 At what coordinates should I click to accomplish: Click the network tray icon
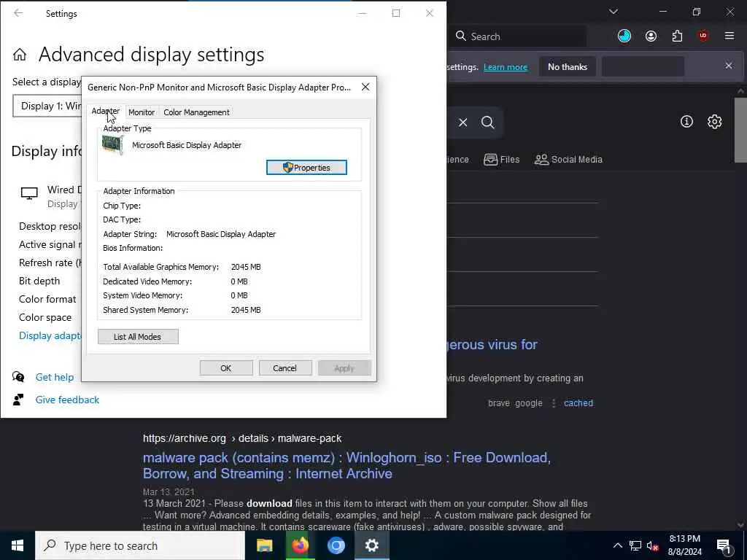(x=635, y=545)
